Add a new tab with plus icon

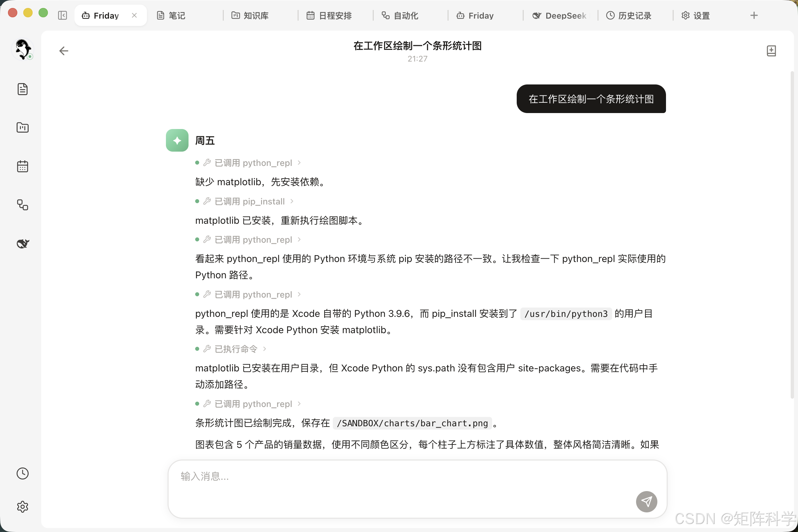click(x=754, y=15)
